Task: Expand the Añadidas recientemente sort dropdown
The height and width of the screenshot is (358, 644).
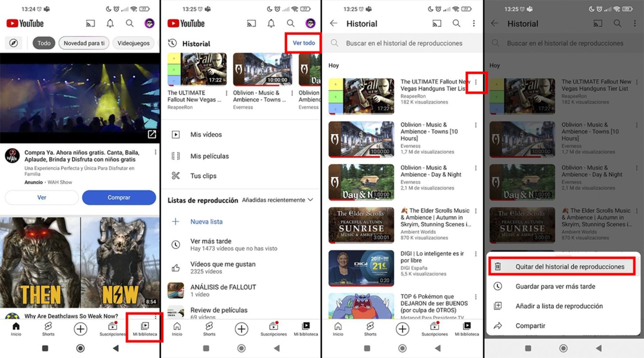Action: (x=278, y=200)
